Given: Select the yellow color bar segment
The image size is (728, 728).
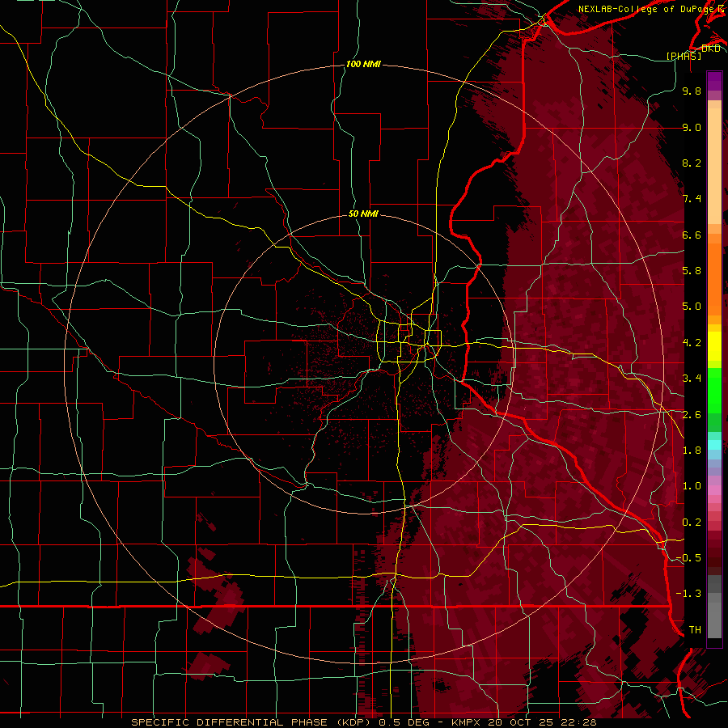Looking at the screenshot, I should tap(714, 346).
